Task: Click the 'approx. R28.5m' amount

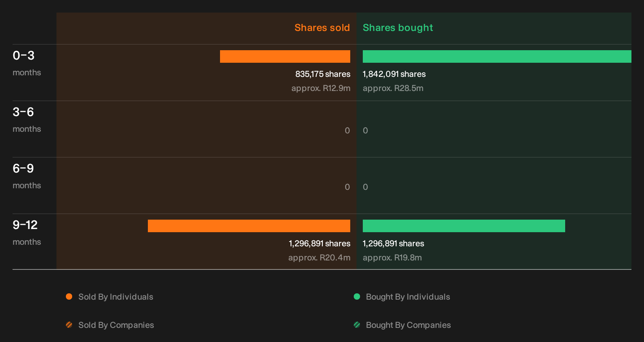Action: click(393, 88)
